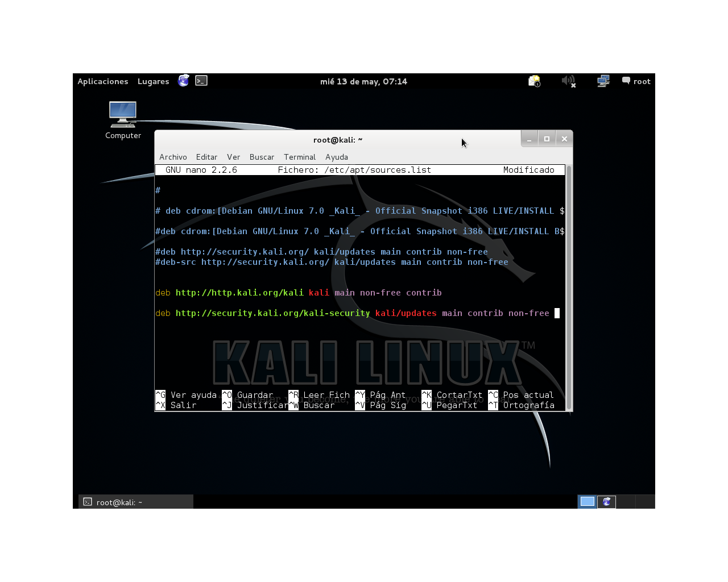Select the Iceweasel window in the workspace switcher
Viewport: 728px width, 582px height.
click(x=606, y=501)
